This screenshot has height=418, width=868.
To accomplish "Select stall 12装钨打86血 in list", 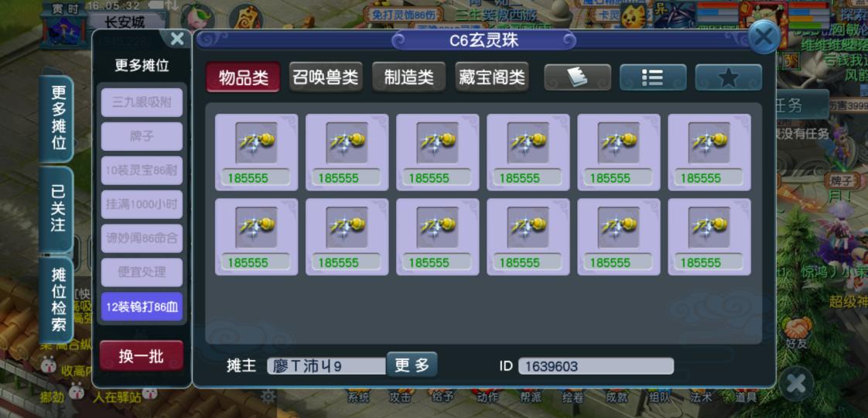I will (142, 307).
